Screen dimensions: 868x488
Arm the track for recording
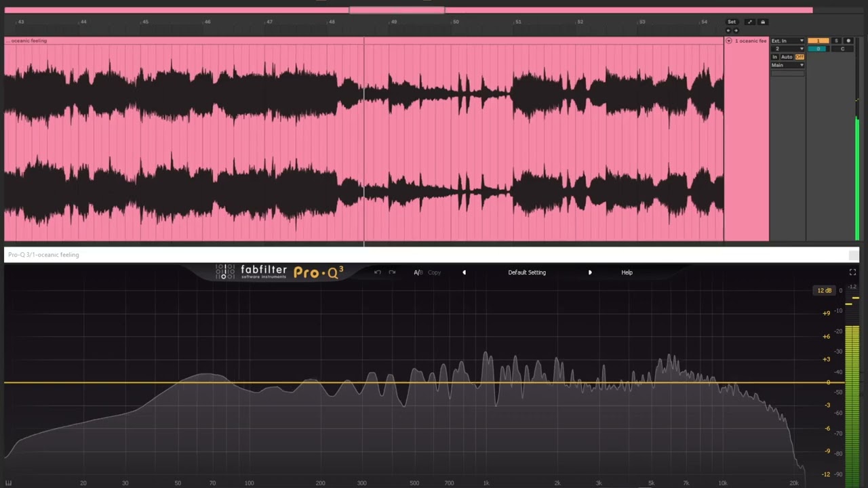(848, 41)
